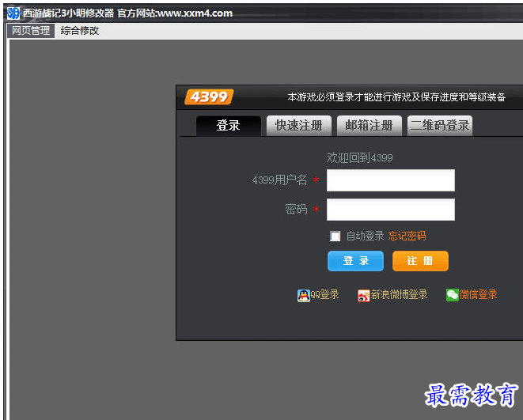Choose QQ登录 link text
This screenshot has height=420, width=523.
point(325,295)
